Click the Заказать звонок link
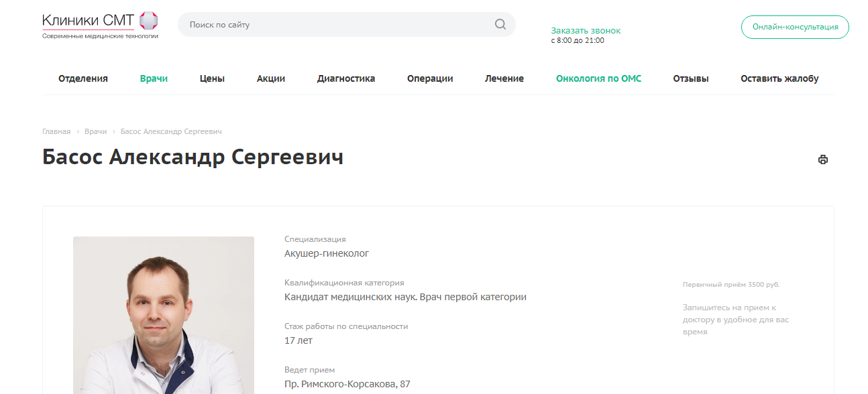The width and height of the screenshot is (868, 394). [x=586, y=31]
